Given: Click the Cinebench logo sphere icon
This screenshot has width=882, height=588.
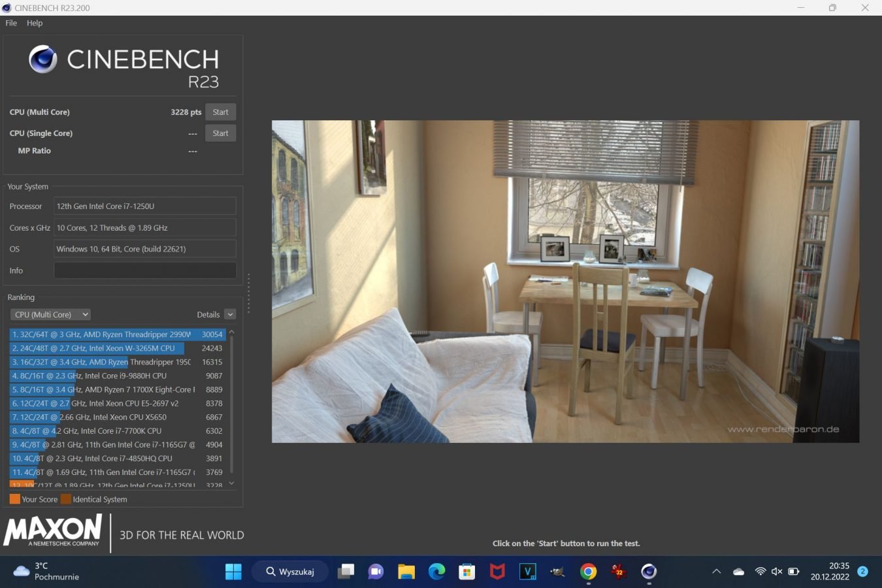Looking at the screenshot, I should tap(43, 59).
